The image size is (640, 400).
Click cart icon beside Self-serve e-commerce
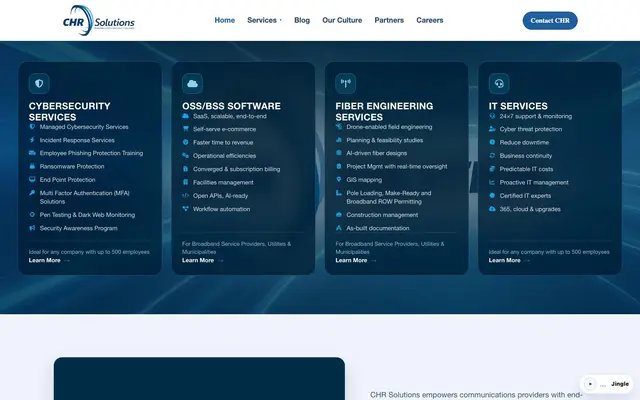[185, 129]
